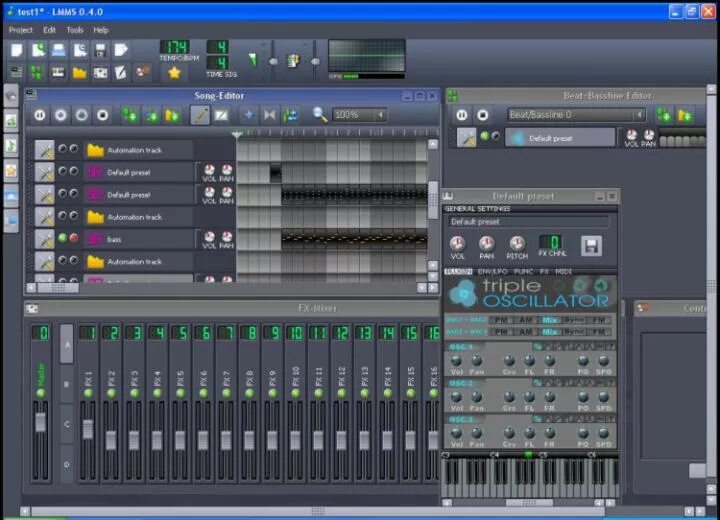Toggle solo red LED on bass track
The width and height of the screenshot is (720, 520).
point(74,237)
